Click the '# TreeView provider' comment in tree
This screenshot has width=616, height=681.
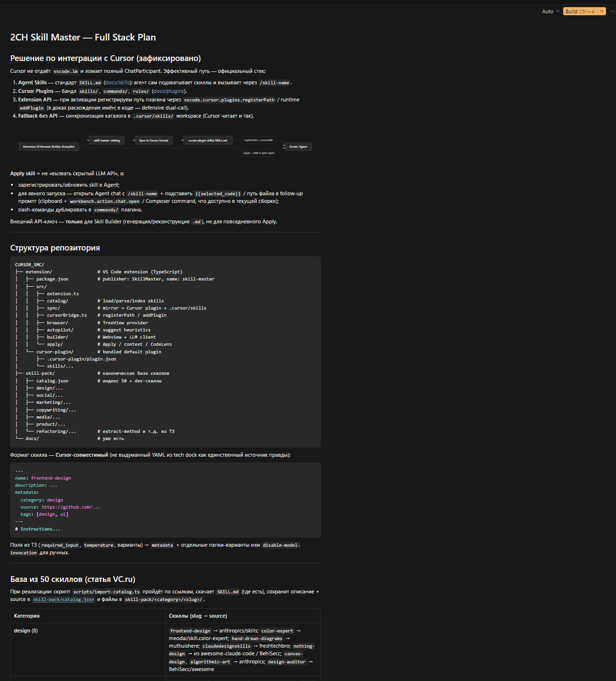123,323
